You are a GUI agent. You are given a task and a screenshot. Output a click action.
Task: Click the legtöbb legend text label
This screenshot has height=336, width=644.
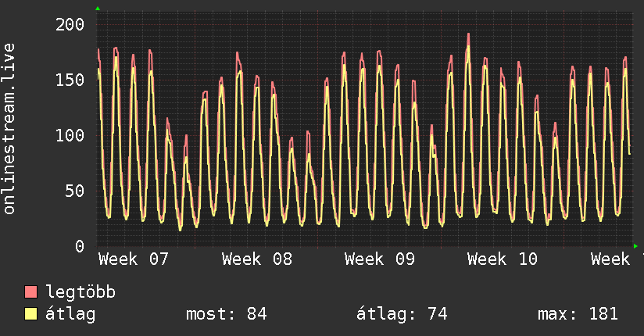click(x=81, y=293)
